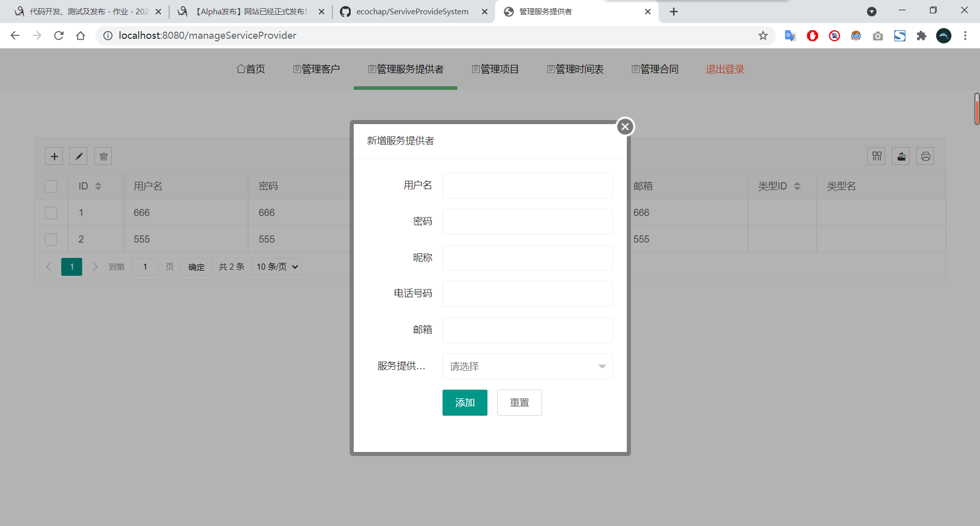The width and height of the screenshot is (980, 526).
Task: Reload the current page
Action: tap(59, 35)
